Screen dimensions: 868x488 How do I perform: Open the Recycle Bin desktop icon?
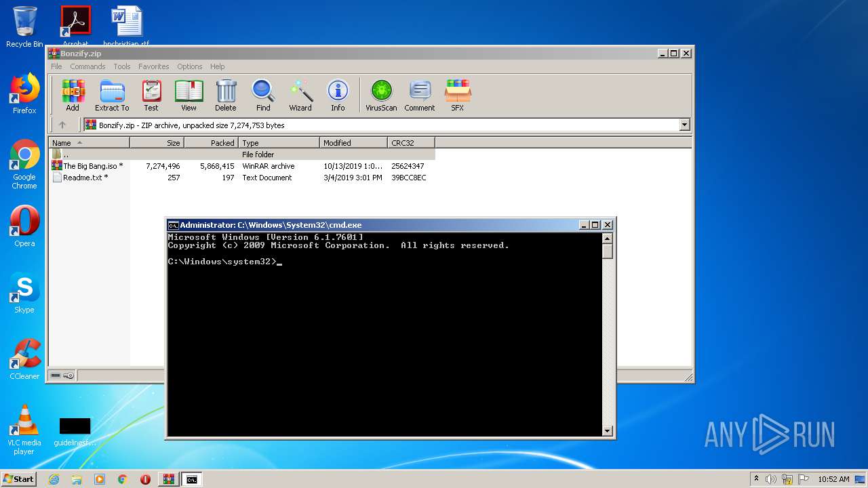pos(24,27)
